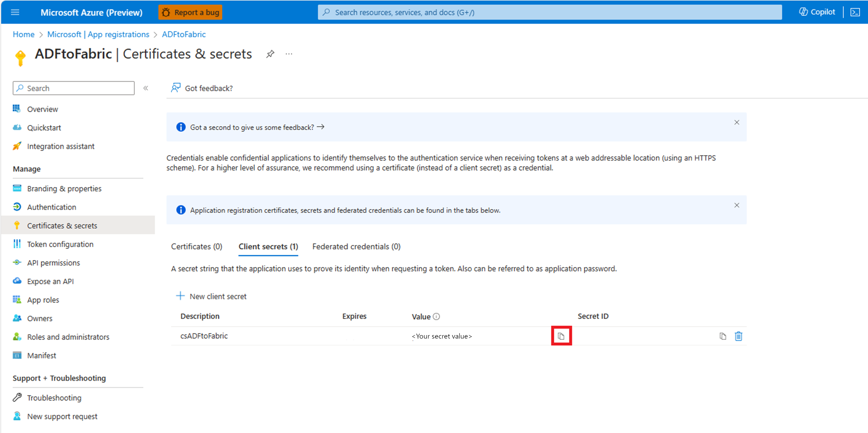Open the Azure portal hamburger menu

click(x=15, y=13)
